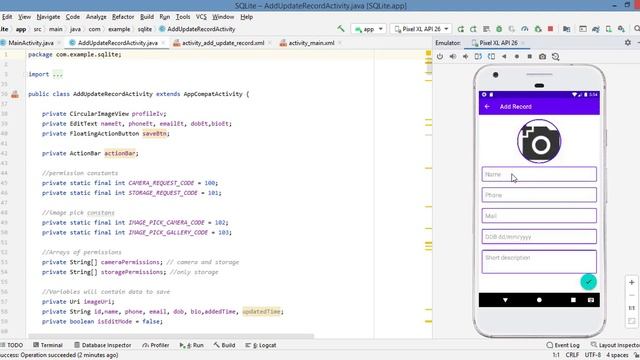Click the class gutter icon beside AddUpdateRecordActivity

[15, 94]
